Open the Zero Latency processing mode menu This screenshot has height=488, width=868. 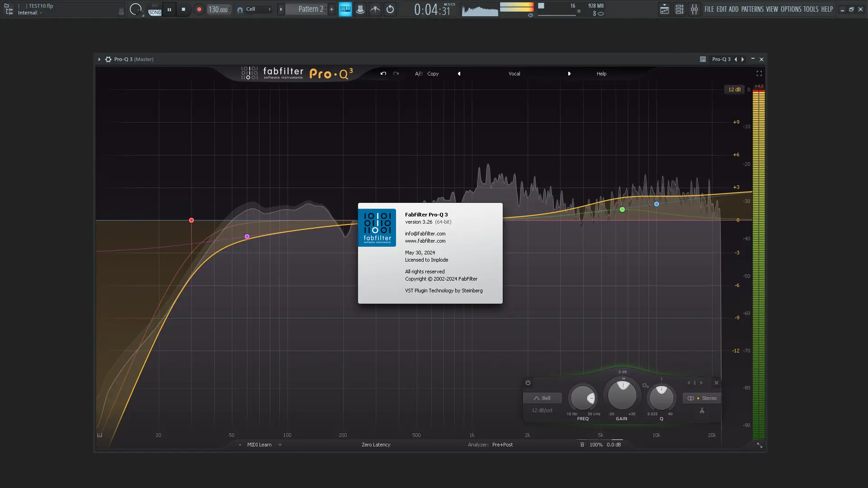click(376, 445)
